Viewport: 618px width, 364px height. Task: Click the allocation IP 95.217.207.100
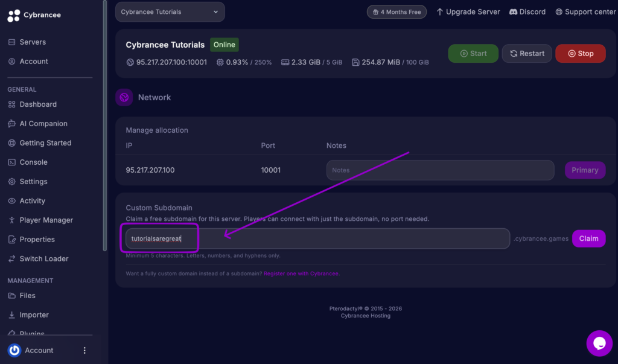(x=150, y=170)
